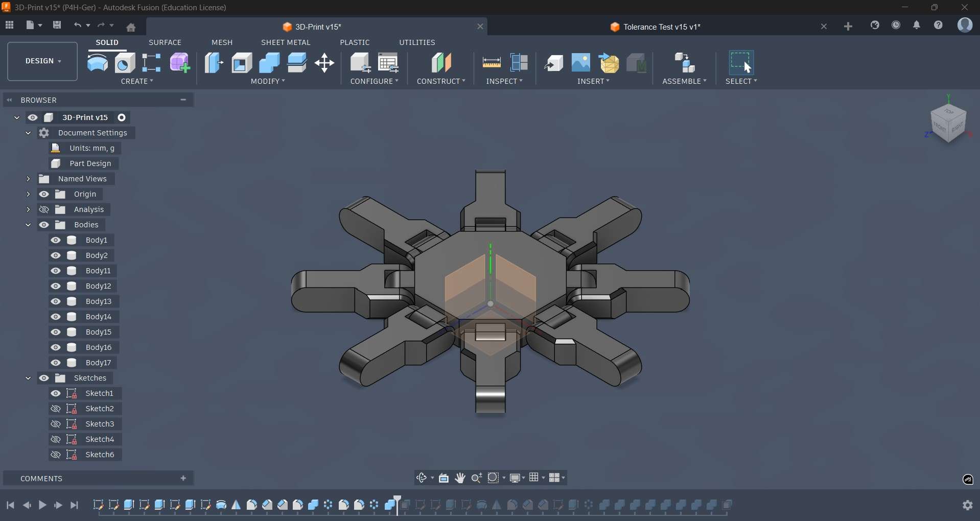The image size is (980, 521).
Task: Click the Midplane construct tool
Action: click(441, 63)
